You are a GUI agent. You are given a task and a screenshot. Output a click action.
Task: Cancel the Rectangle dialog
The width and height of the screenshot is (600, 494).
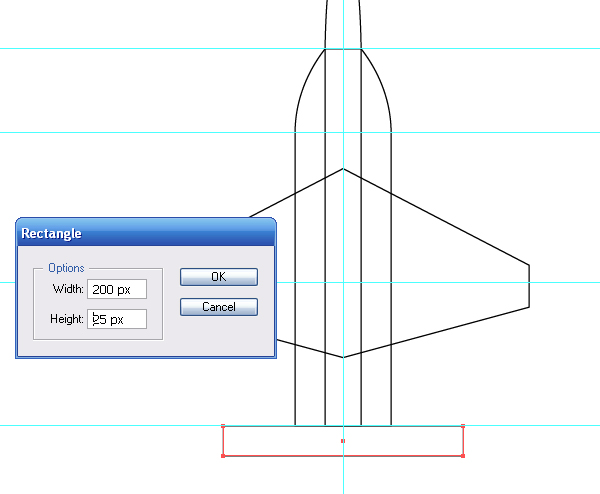[x=219, y=307]
